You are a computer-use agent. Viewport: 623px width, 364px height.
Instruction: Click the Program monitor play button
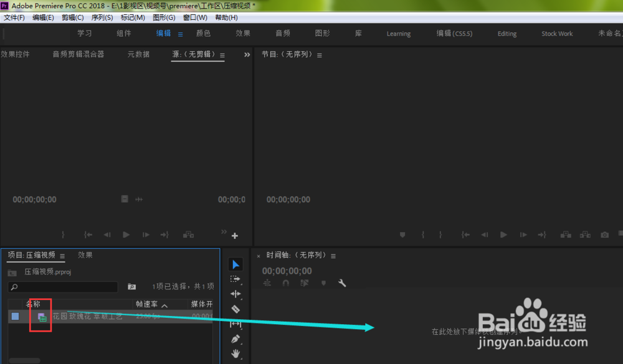click(x=503, y=235)
